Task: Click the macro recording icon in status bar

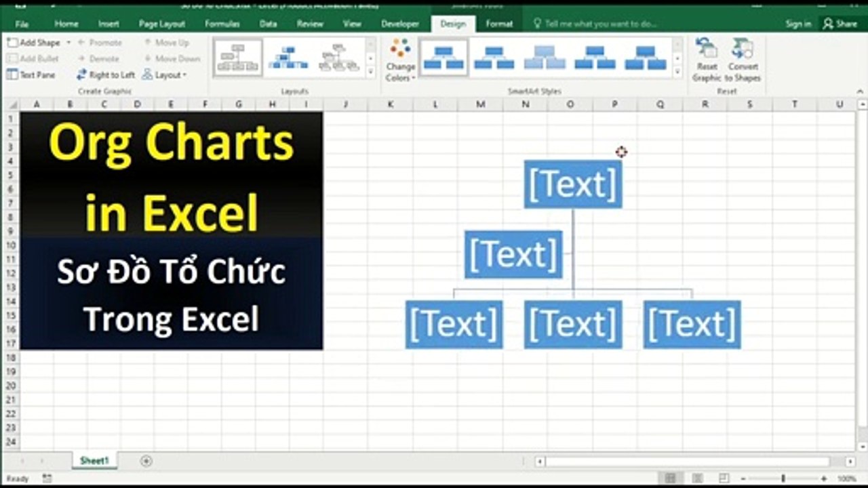Action: pos(47,479)
